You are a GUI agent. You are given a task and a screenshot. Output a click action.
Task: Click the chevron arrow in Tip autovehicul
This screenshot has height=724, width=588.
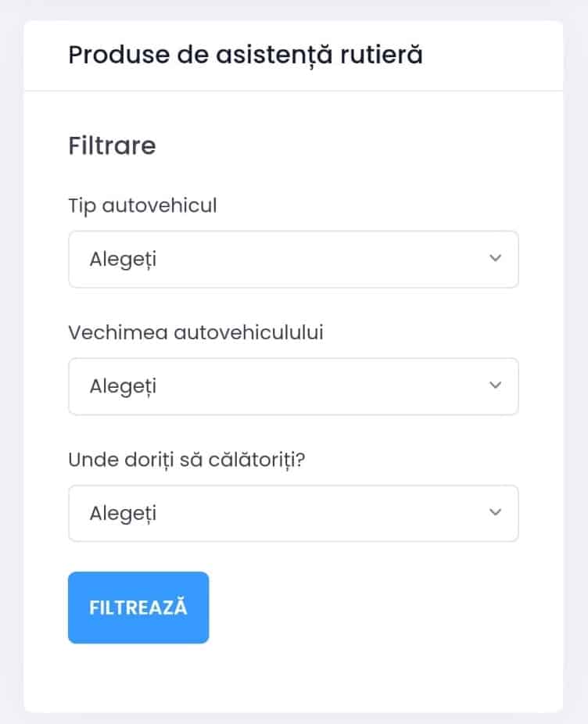click(x=494, y=259)
